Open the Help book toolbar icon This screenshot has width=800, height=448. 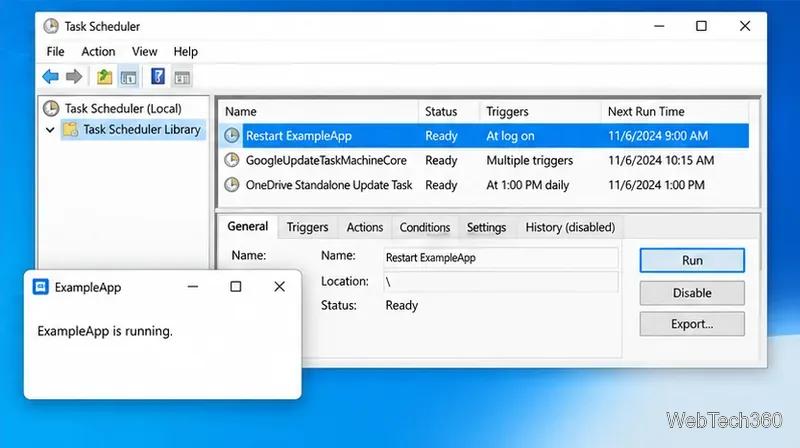pos(158,77)
